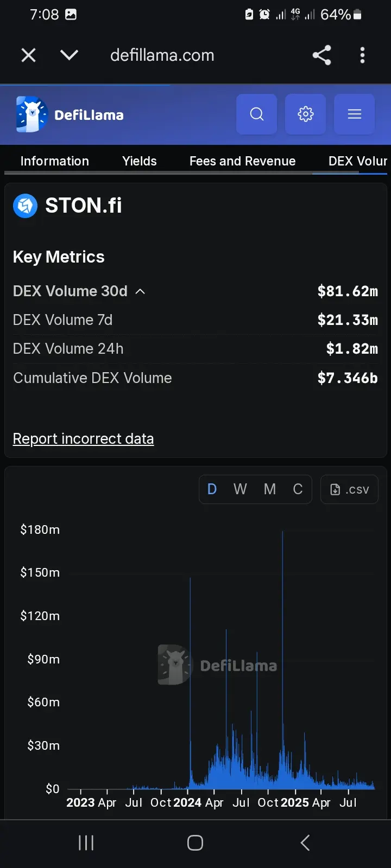Select the DEX Volume 24h row label
This screenshot has height=868, width=391.
click(x=68, y=349)
